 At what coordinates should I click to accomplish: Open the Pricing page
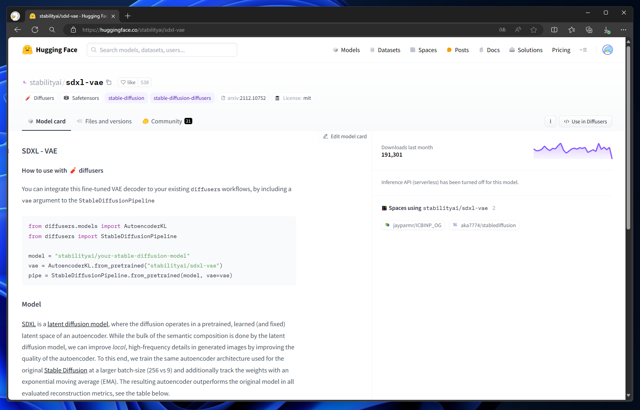[561, 50]
